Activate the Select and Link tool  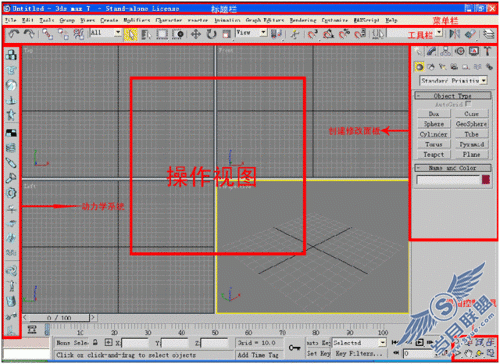tap(47, 34)
